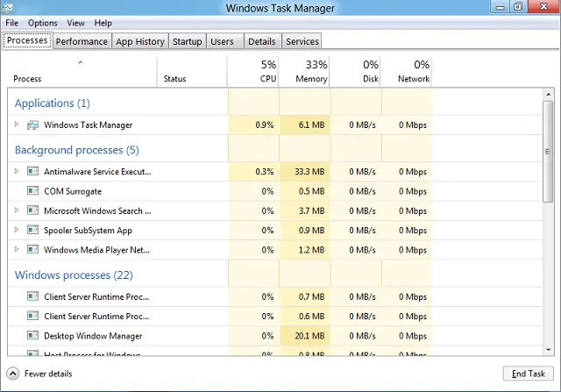
Task: Sort by the Disk column header
Action: click(355, 72)
